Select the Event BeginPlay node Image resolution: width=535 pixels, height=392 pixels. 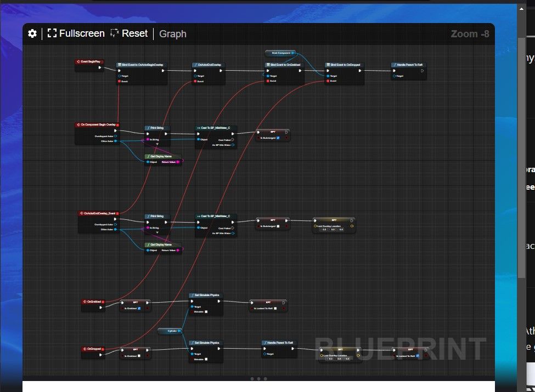(x=89, y=65)
